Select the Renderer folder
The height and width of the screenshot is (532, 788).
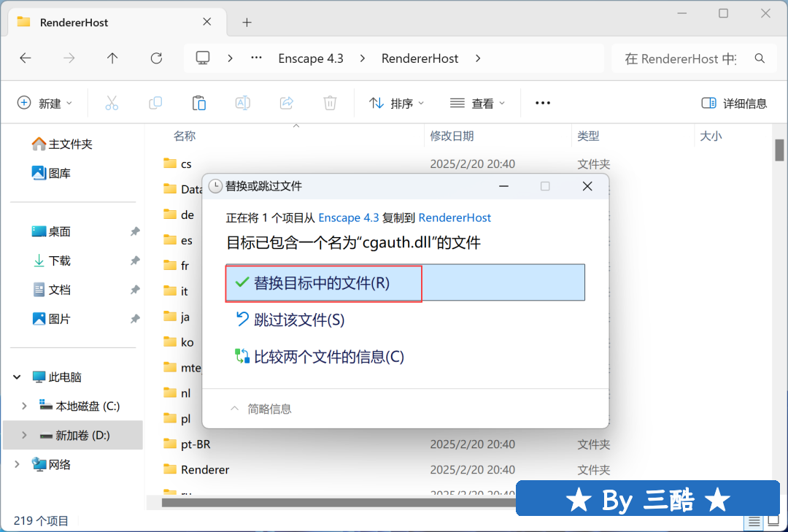pyautogui.click(x=196, y=469)
